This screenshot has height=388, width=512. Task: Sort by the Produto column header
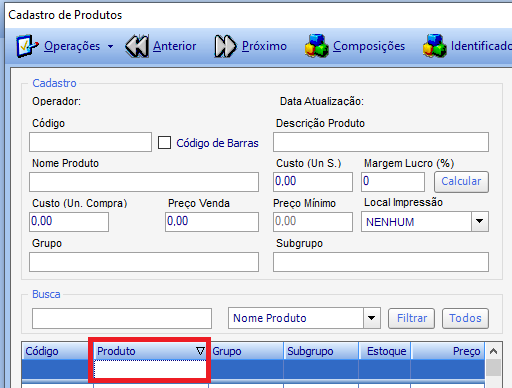tap(151, 351)
